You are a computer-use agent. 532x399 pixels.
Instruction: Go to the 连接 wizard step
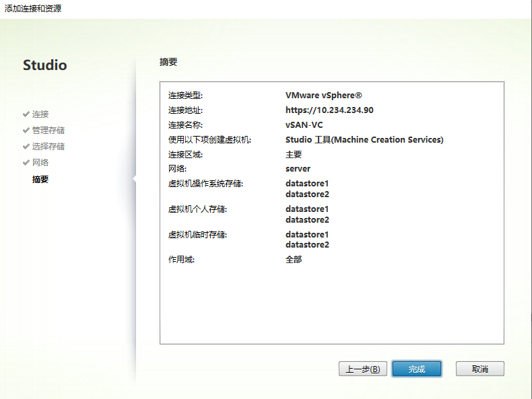tap(40, 114)
